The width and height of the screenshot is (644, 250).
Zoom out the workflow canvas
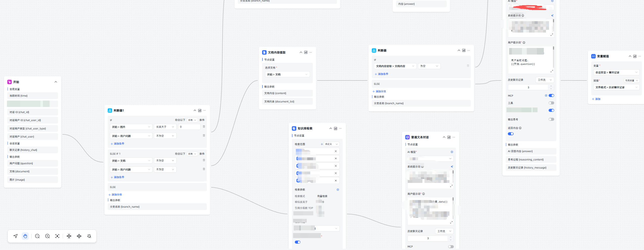click(x=37, y=236)
